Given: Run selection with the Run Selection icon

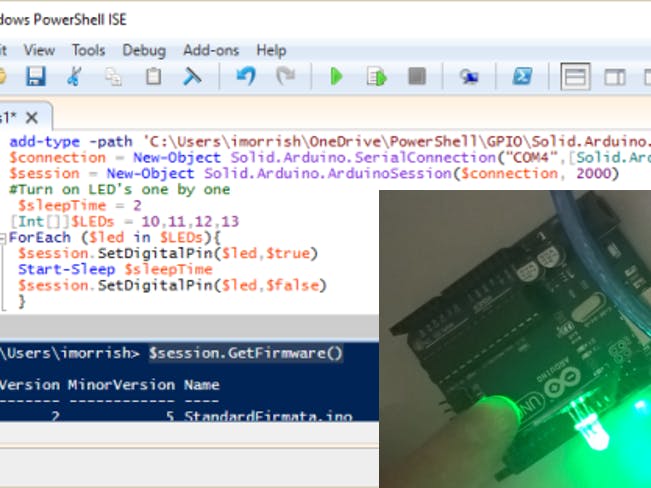Looking at the screenshot, I should pos(377,77).
